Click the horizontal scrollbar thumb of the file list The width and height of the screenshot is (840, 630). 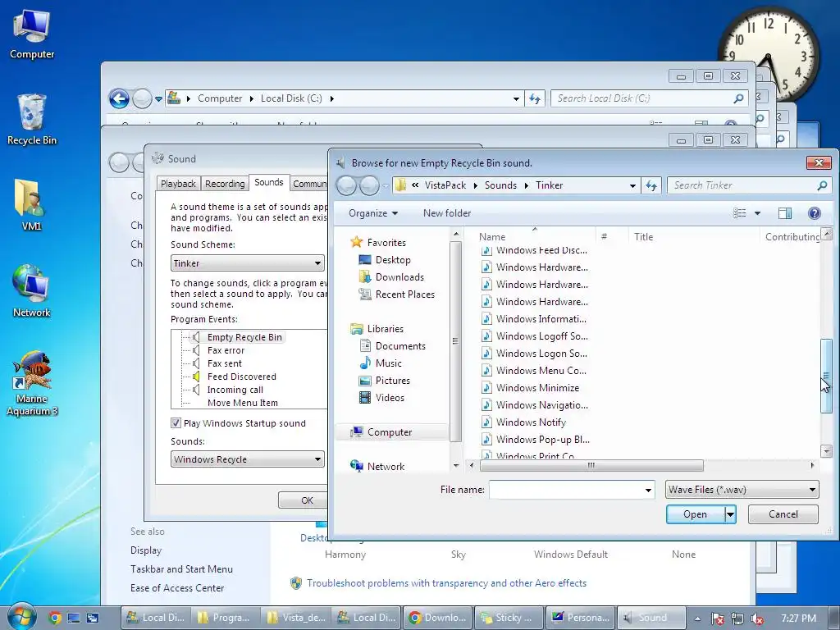coord(591,465)
